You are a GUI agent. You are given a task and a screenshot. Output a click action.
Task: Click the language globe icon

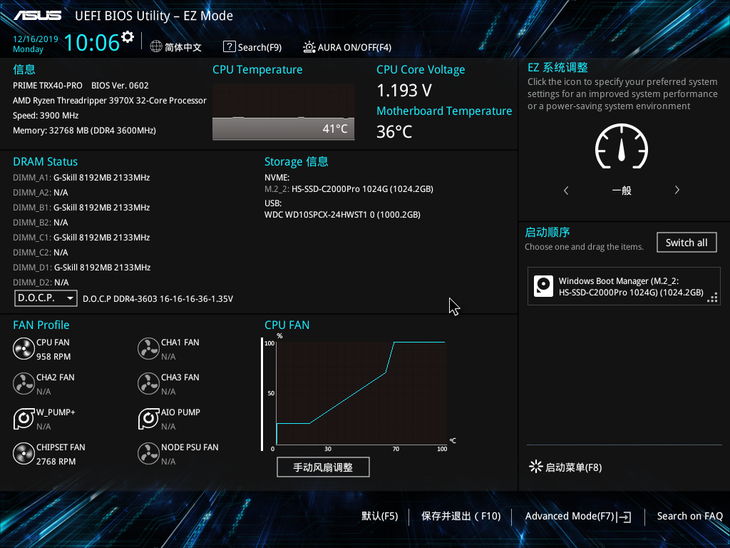156,47
